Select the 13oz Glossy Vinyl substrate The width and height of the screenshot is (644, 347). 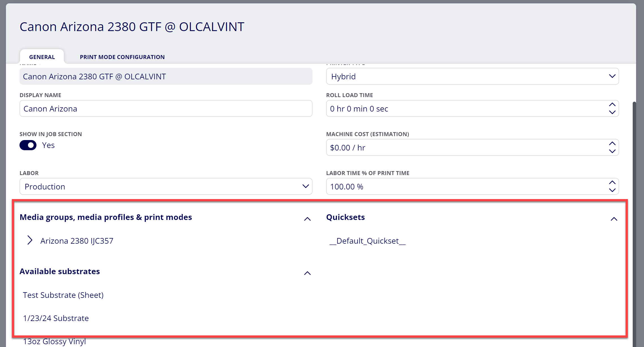pos(54,341)
